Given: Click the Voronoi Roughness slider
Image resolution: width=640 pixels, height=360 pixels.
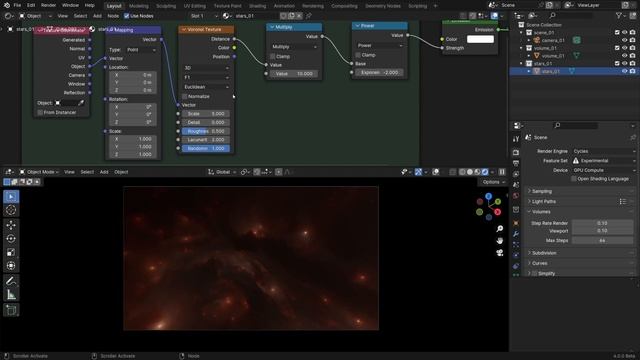Looking at the screenshot, I should (x=206, y=131).
